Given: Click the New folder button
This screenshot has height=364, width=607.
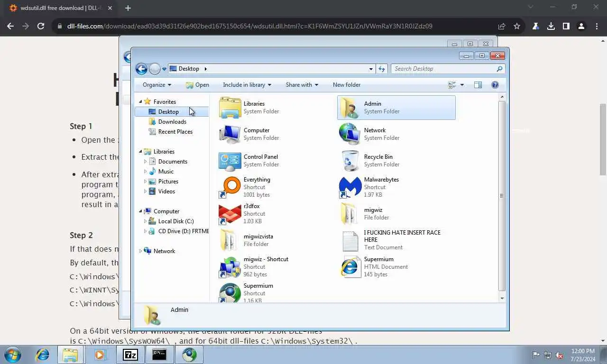Looking at the screenshot, I should 347,85.
